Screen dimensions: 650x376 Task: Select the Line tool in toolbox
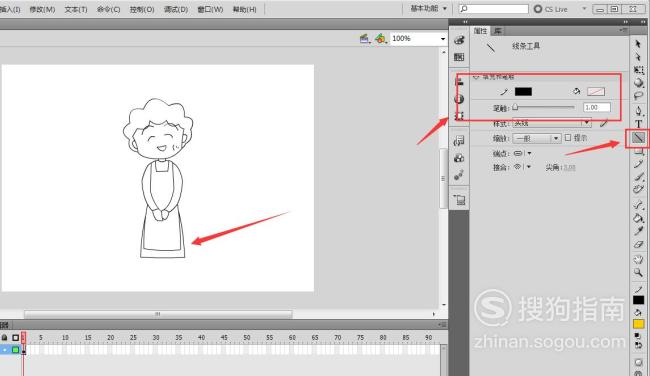coord(638,138)
